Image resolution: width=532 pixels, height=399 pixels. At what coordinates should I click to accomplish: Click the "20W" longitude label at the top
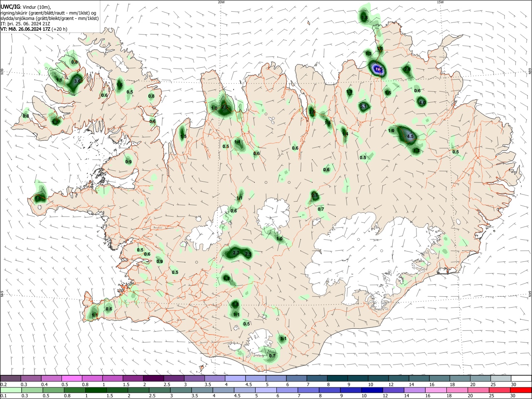(x=221, y=2)
